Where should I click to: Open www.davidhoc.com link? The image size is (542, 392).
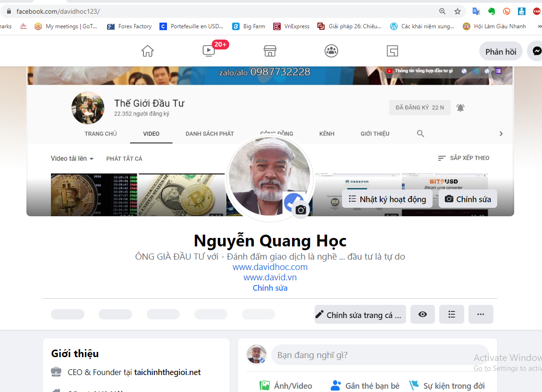(x=270, y=267)
